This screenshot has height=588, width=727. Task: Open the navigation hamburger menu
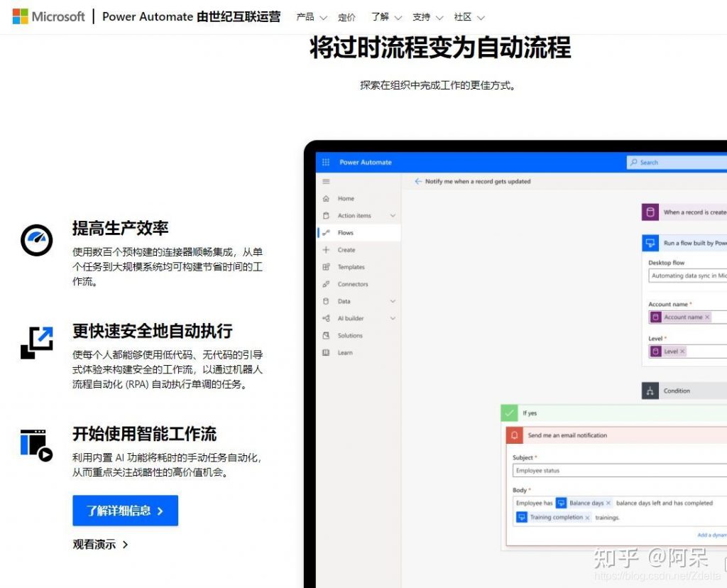pos(325,181)
